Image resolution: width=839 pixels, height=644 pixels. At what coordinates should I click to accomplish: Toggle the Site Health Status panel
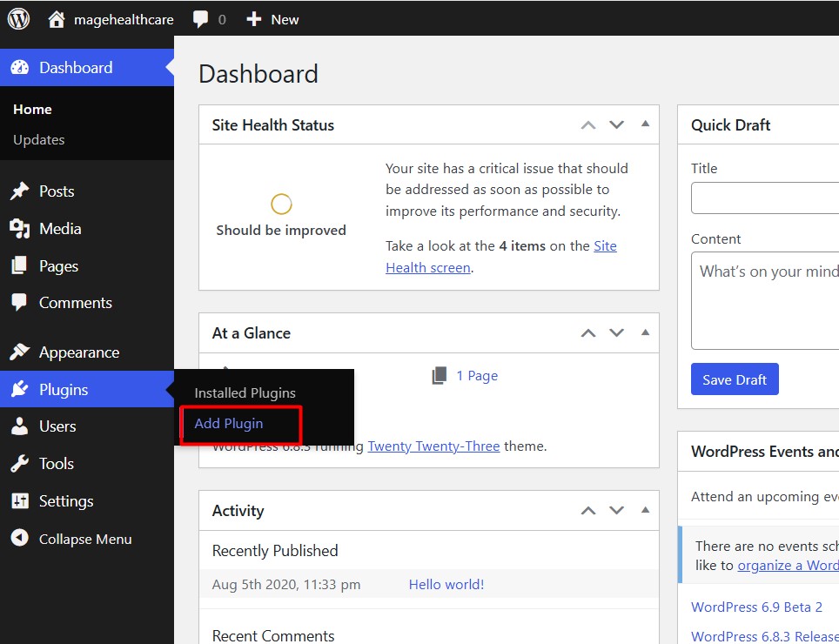pyautogui.click(x=645, y=124)
